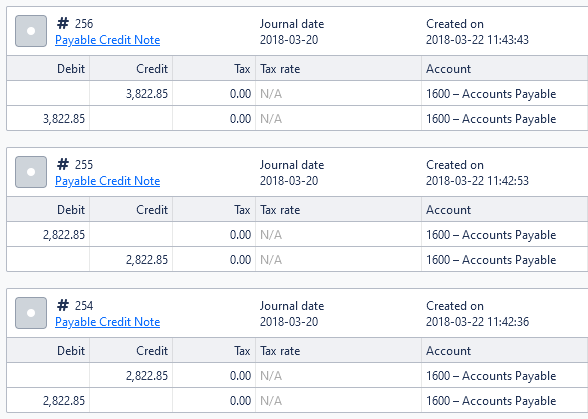Click journal date 2018-03-20 of journal 254
Viewport: 588px width, 419px height.
tap(289, 322)
